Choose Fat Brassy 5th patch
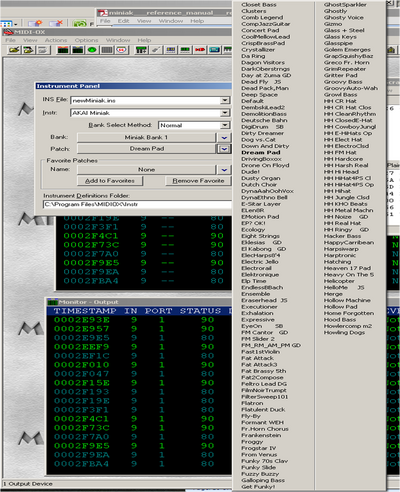The image size is (400, 492). click(263, 371)
